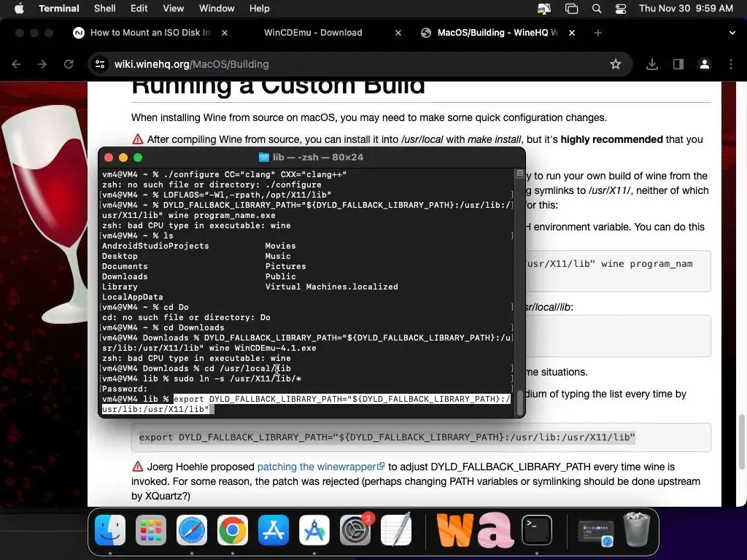Click the folder proxy icon in Terminal title

click(x=263, y=157)
